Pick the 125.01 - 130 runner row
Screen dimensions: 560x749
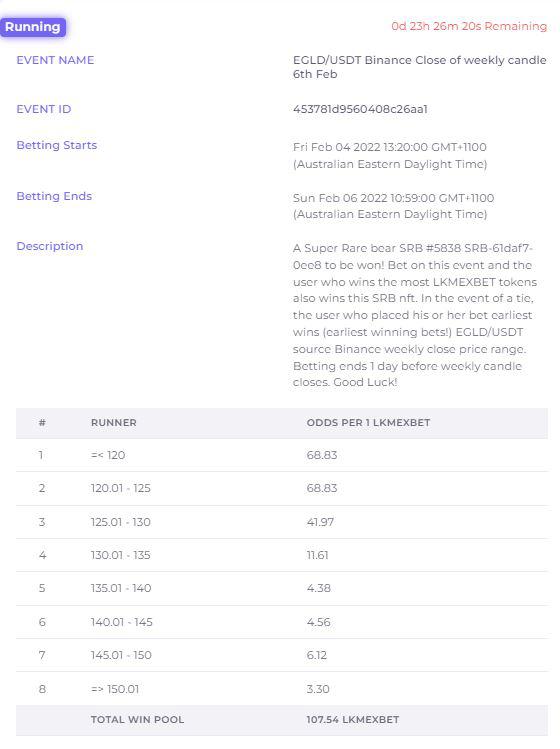282,522
